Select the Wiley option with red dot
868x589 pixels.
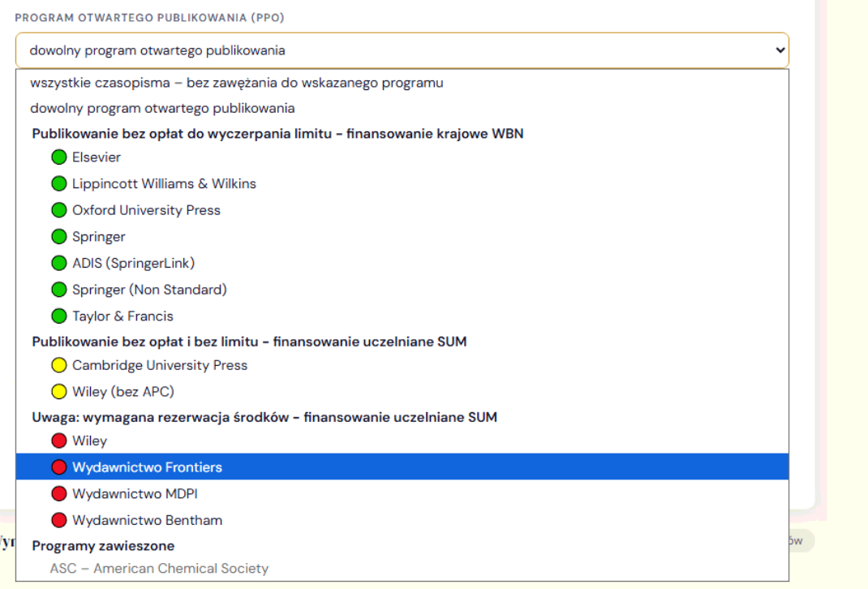(x=402, y=441)
